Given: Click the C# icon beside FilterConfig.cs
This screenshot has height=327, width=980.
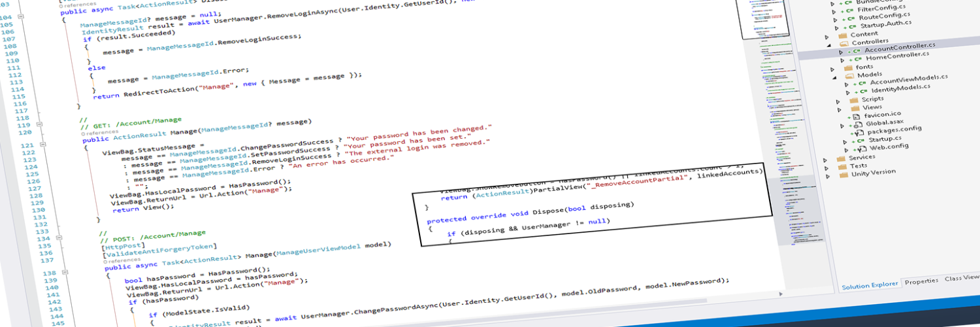Looking at the screenshot, I should pos(848,9).
